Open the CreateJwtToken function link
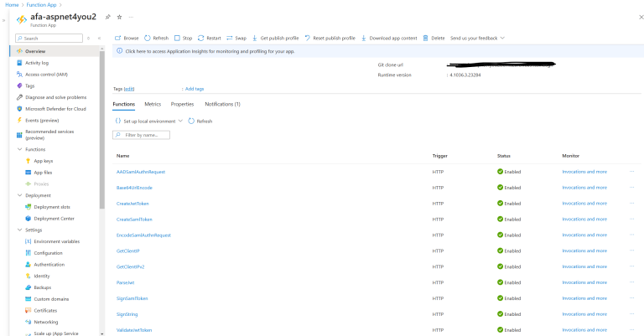 (133, 203)
